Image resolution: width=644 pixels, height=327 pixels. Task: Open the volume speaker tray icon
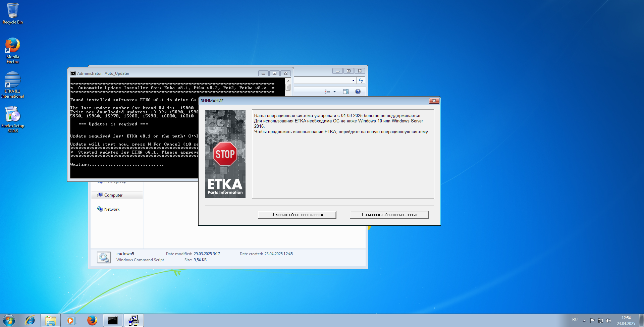coord(608,321)
